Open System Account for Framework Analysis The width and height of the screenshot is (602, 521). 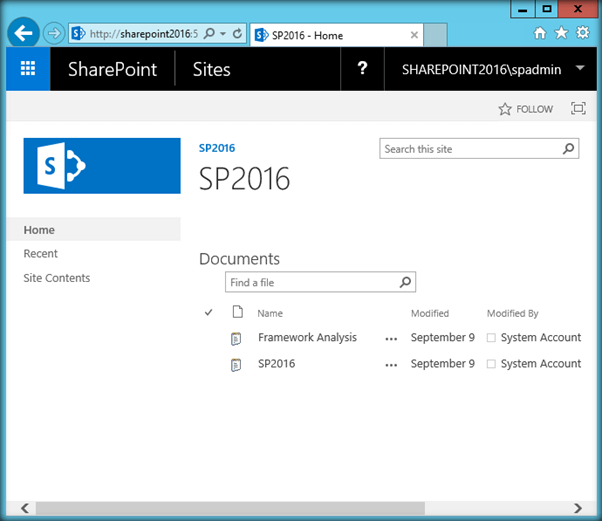click(541, 337)
